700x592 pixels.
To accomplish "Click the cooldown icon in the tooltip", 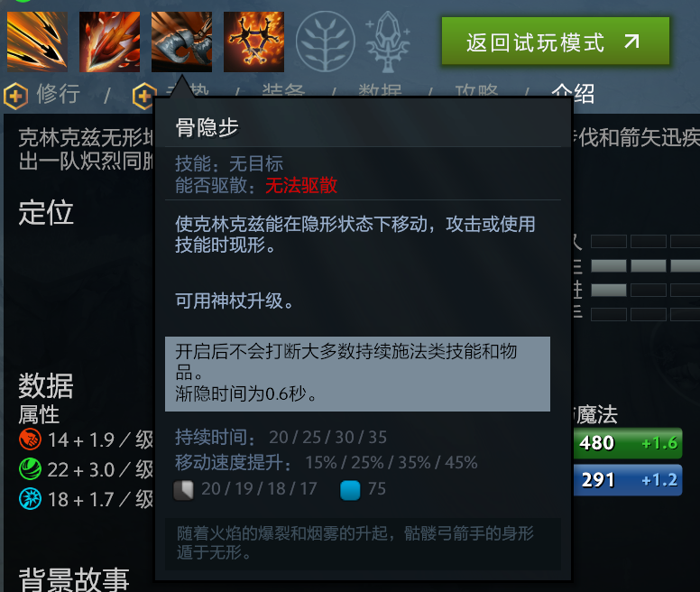I will coord(183,490).
